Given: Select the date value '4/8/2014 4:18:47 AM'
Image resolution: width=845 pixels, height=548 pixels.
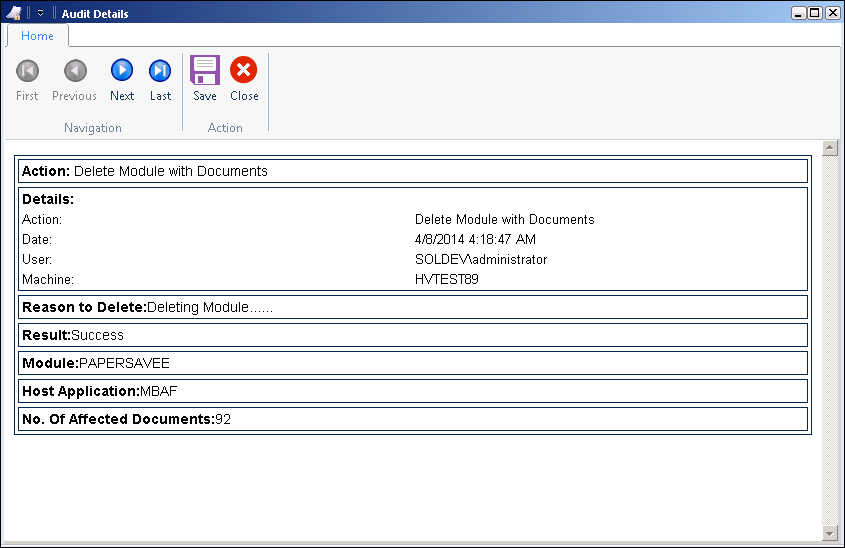Looking at the screenshot, I should coord(475,239).
